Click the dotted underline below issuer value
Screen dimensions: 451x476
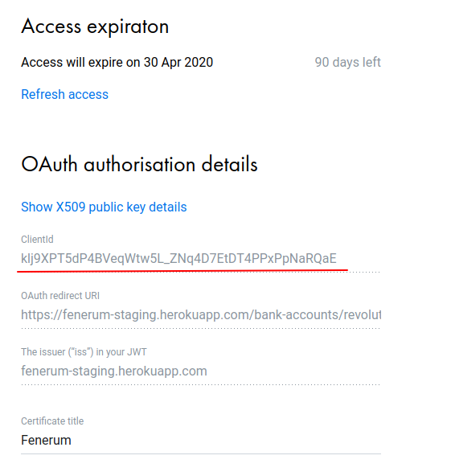click(x=201, y=384)
